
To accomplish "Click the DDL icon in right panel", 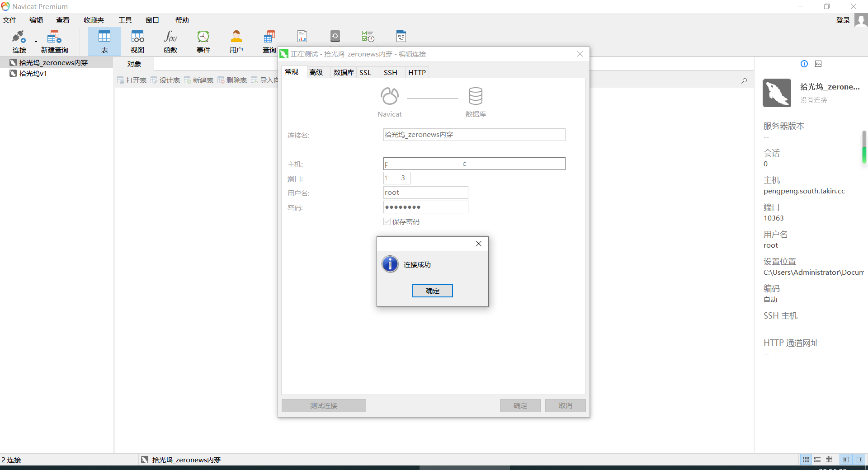I will 818,64.
